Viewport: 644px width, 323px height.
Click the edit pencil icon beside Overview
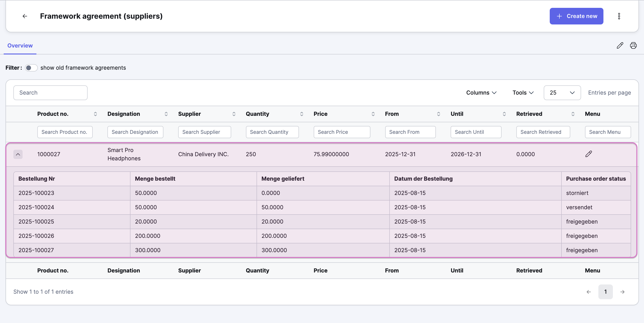click(x=620, y=45)
